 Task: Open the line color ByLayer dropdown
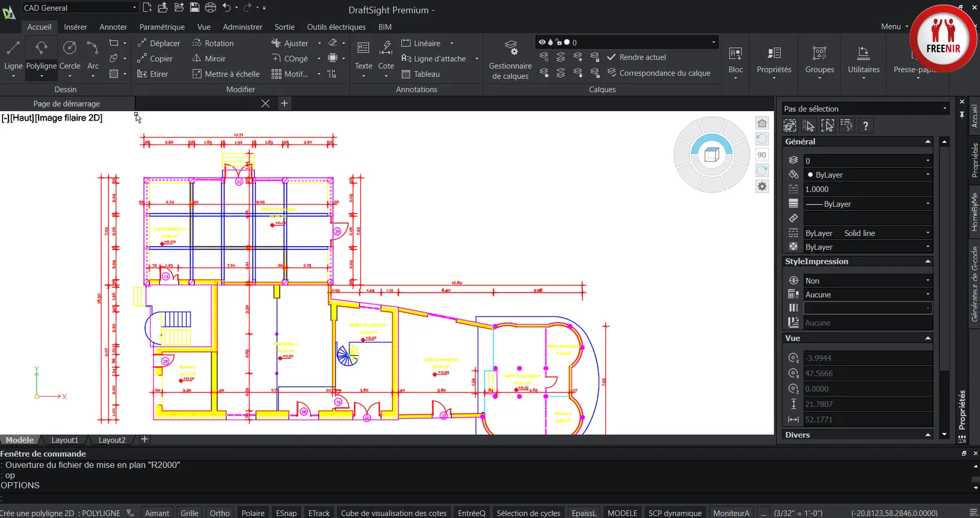pyautogui.click(x=868, y=175)
